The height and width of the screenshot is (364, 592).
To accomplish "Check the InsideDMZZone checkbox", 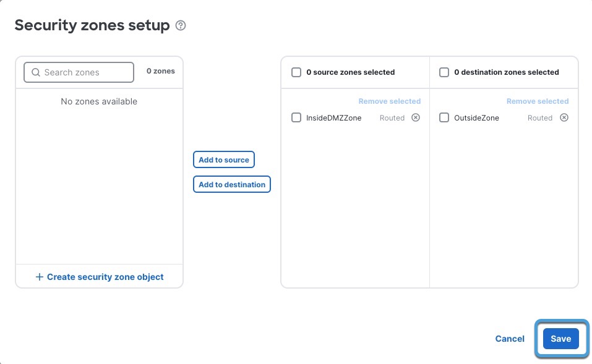I will [296, 117].
